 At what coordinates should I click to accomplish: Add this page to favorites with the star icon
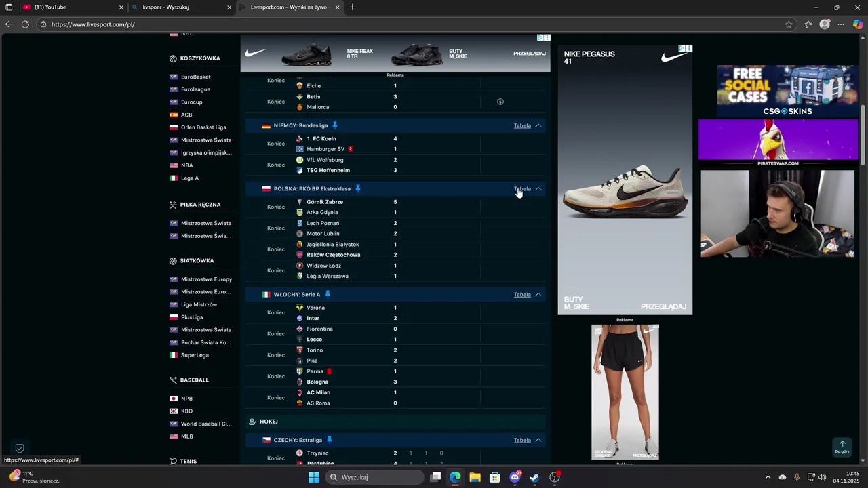click(789, 24)
